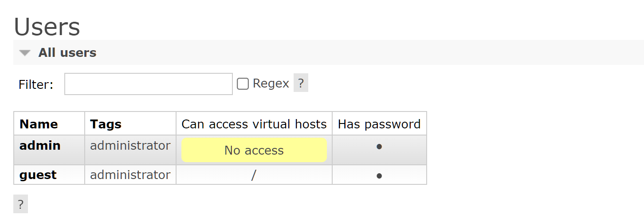
Task: Click the help icon below the users table
Action: pos(20,204)
